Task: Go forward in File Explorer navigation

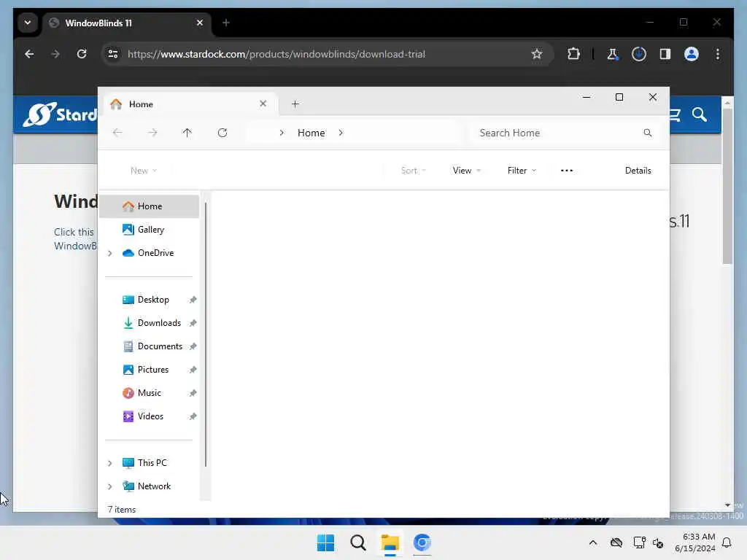Action: point(152,133)
